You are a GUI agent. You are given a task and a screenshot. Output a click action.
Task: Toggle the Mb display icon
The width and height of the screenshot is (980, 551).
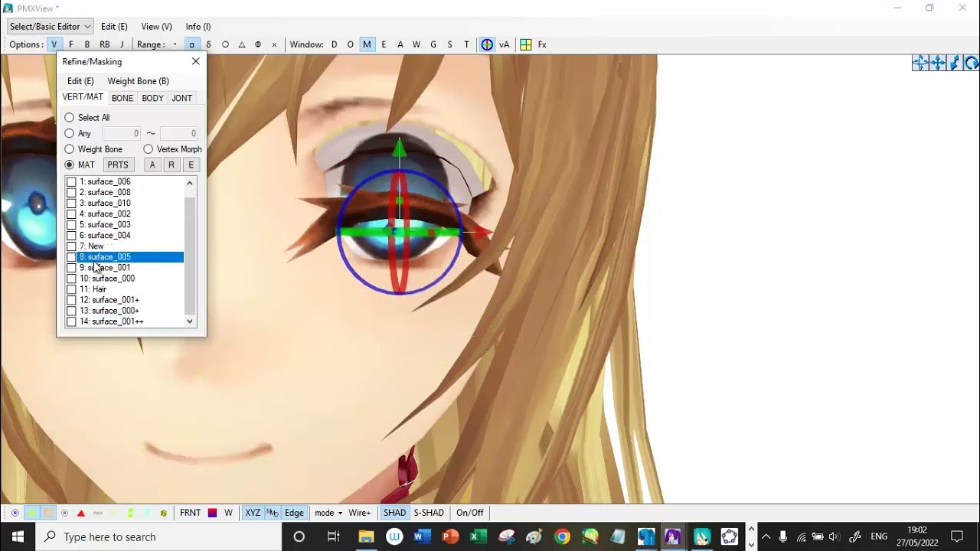(x=272, y=513)
